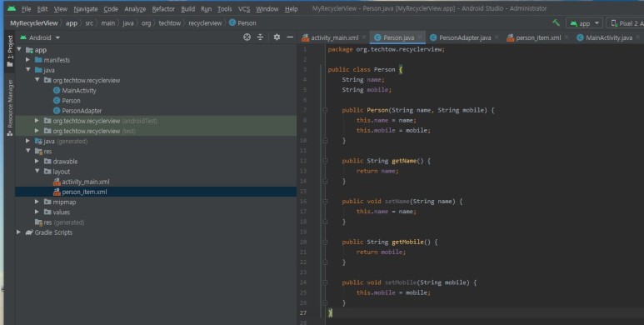Open the 1: Project side tool window
Screen dimensions: 644x325
click(x=10, y=51)
